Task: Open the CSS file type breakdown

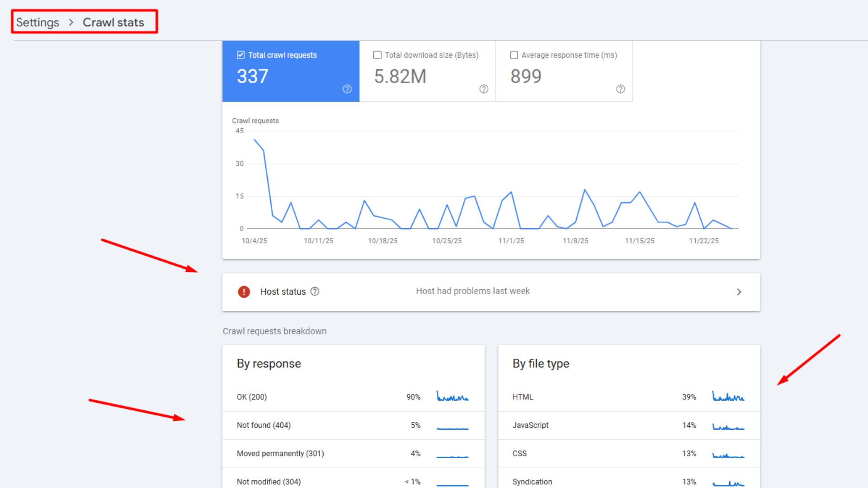Action: point(519,453)
